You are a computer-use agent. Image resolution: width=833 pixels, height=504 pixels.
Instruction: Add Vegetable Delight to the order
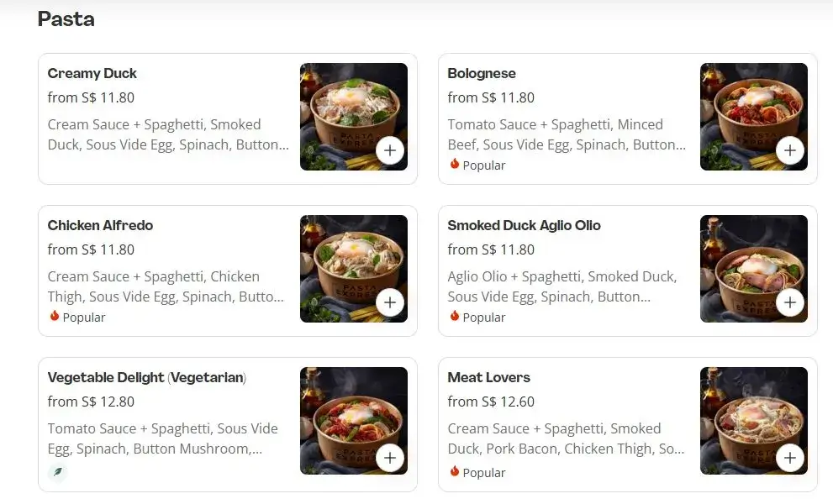390,458
